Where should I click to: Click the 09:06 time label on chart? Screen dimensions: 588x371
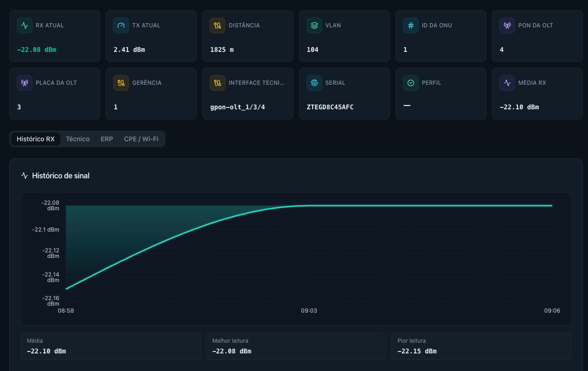552,311
